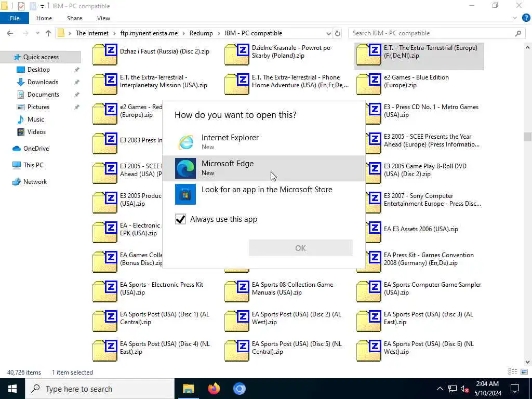Open the File ribbon tab
The image size is (532, 399).
(15, 18)
